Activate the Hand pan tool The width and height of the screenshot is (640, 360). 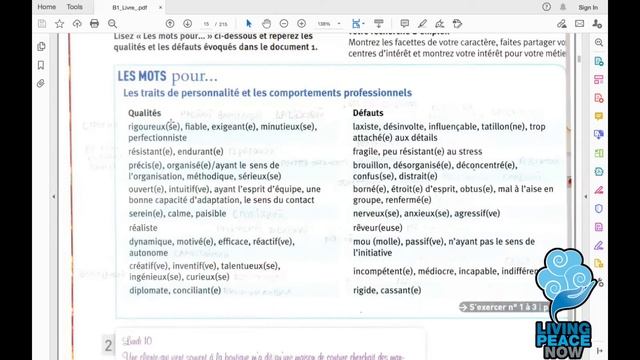[x=267, y=24]
